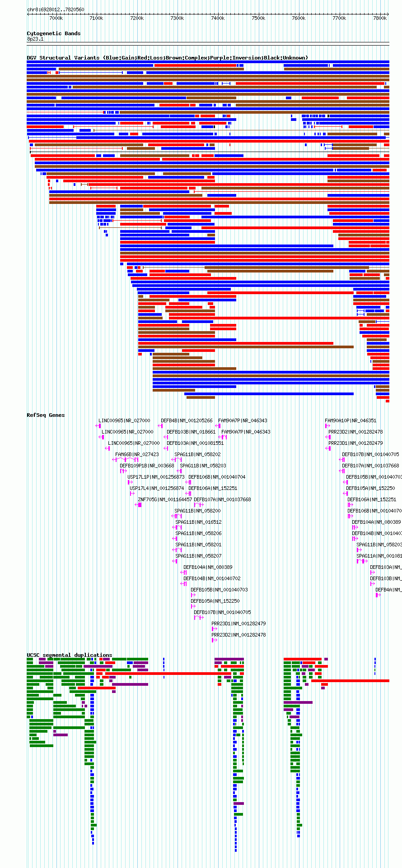Image resolution: width=402 pixels, height=868 pixels.
Task: Select gene label USP17L1P|NM_001256873
Action: (x=156, y=477)
